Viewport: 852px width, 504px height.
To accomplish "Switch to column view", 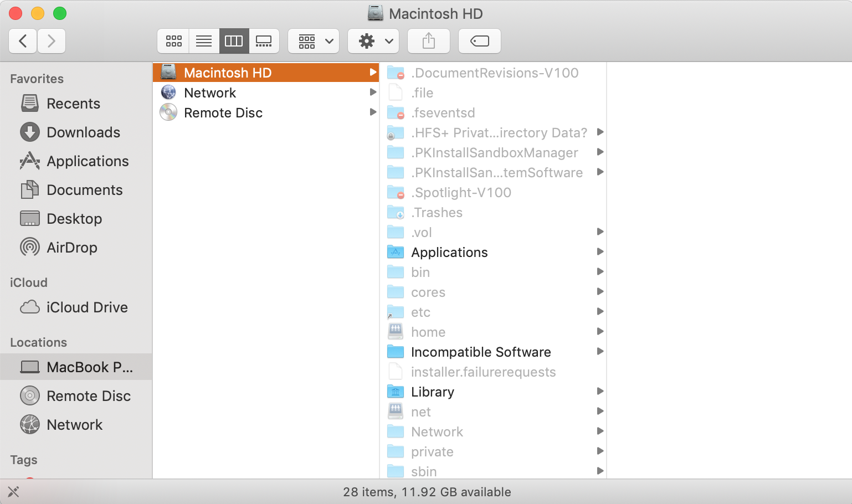I will coord(234,41).
